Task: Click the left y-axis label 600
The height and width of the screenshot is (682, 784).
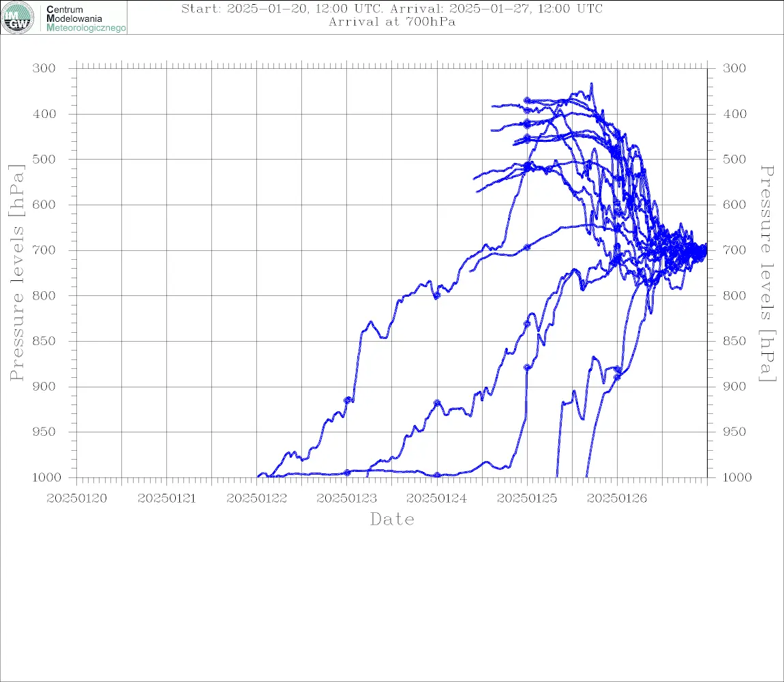Action: pyautogui.click(x=44, y=205)
